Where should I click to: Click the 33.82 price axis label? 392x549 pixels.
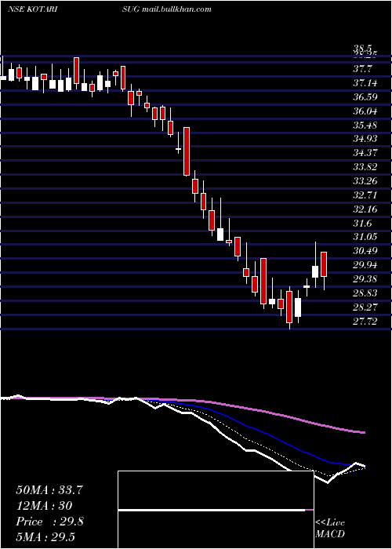[x=365, y=167]
